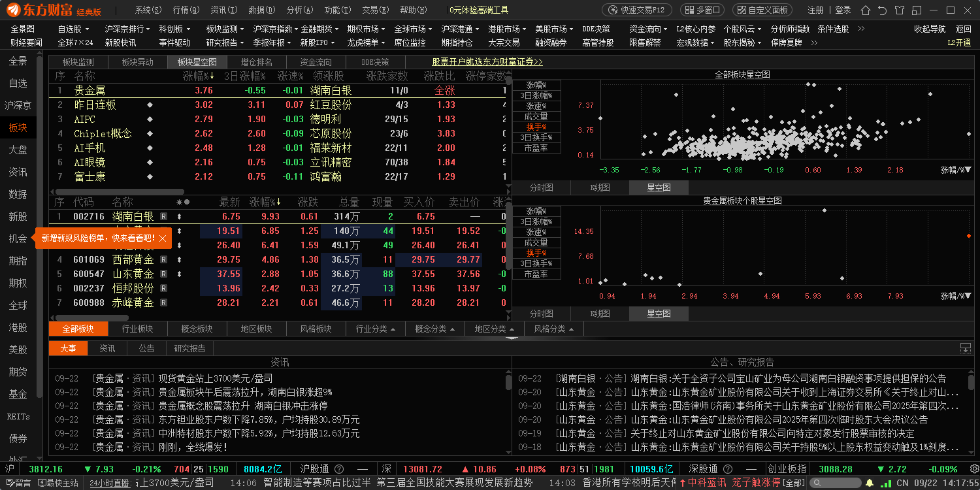Switch to the 研究报告 news tab

point(189,348)
